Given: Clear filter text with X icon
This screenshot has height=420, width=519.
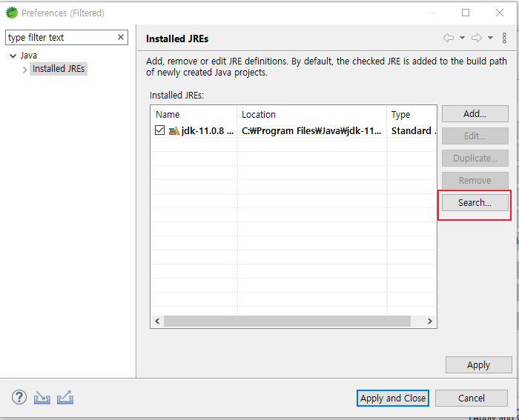Looking at the screenshot, I should point(121,37).
